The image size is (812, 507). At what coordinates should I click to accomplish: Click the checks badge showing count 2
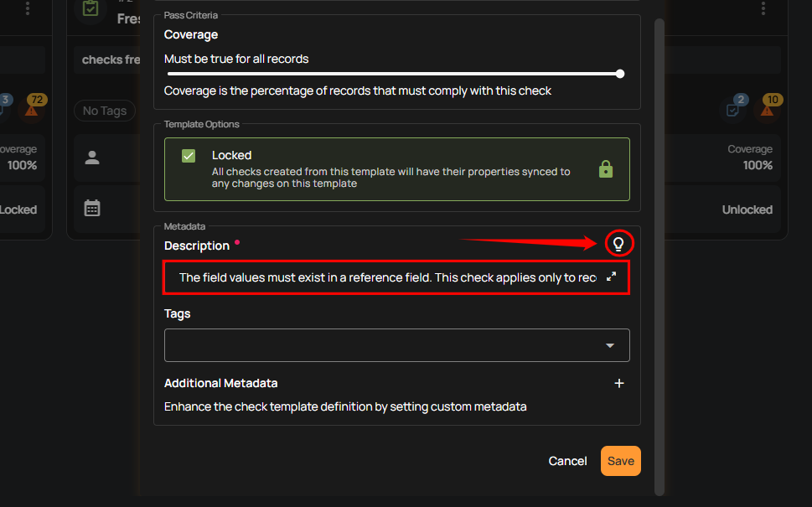pos(733,107)
